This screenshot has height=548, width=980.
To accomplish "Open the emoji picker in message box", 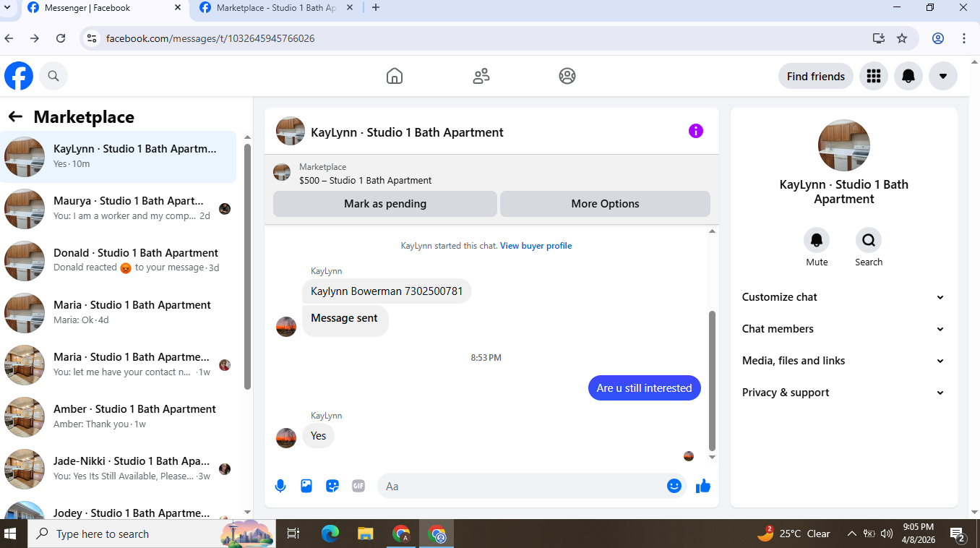I will (674, 486).
